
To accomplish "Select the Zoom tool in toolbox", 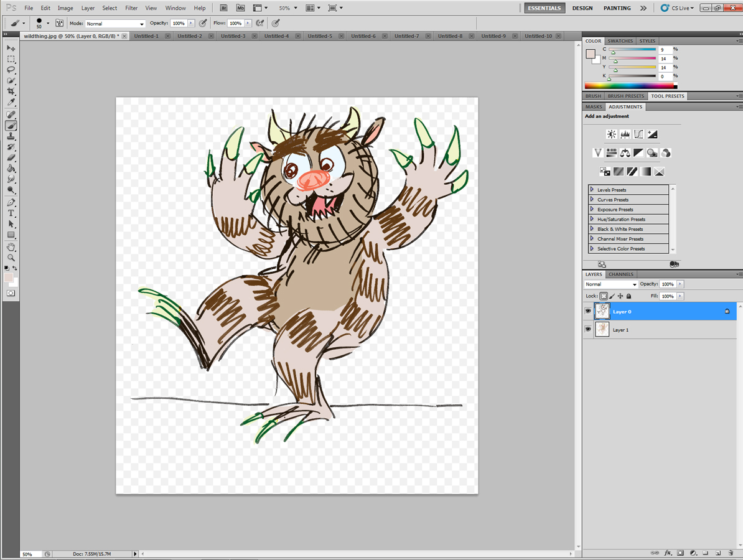I will pyautogui.click(x=11, y=258).
